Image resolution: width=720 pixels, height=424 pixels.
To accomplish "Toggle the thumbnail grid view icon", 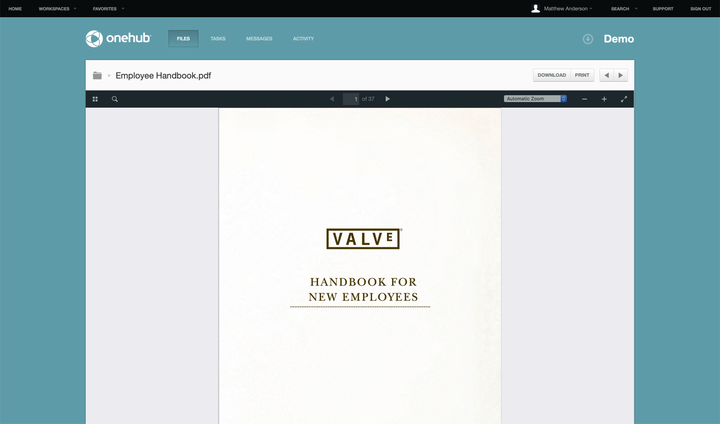I will point(95,99).
